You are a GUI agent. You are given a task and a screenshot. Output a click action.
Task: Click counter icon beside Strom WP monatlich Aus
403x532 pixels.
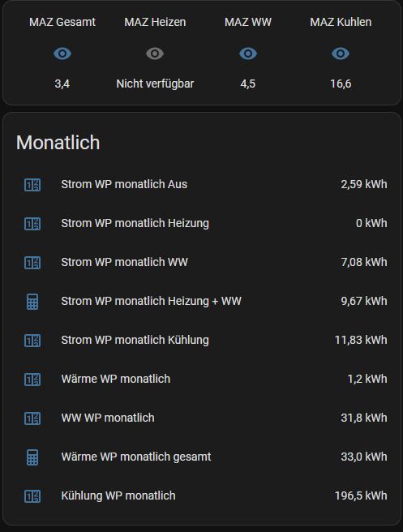click(x=32, y=185)
